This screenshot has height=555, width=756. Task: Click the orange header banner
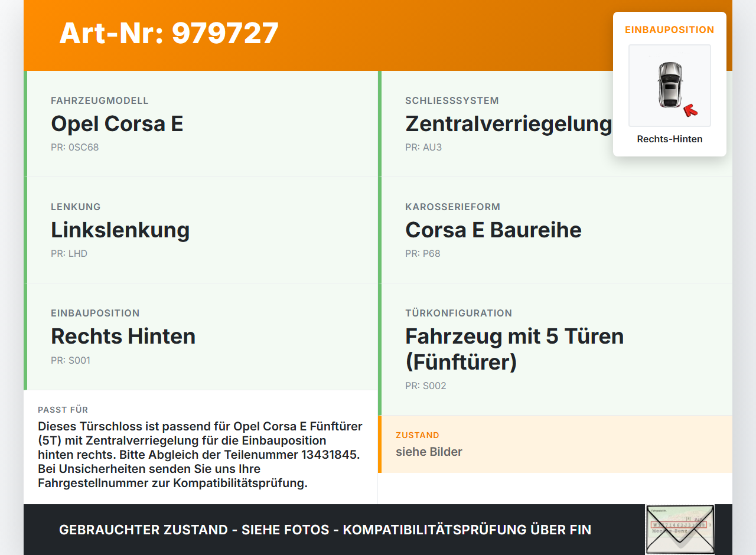point(378,35)
